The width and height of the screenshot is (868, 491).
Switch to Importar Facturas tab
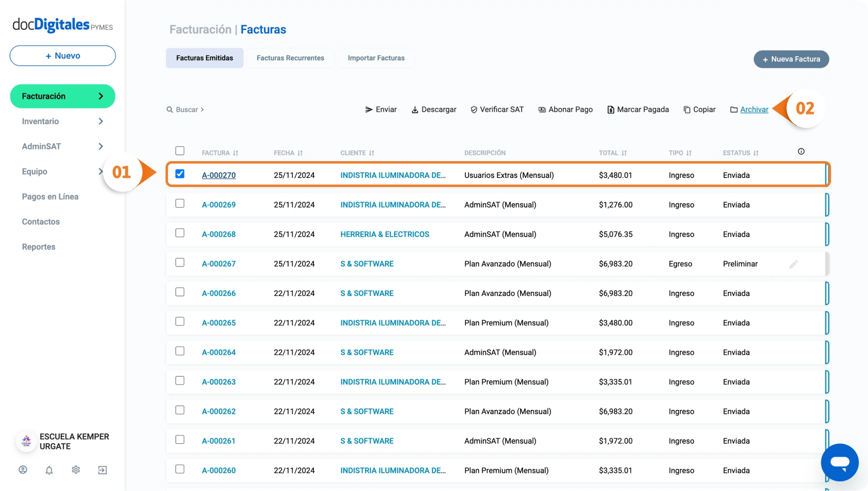[x=376, y=58]
